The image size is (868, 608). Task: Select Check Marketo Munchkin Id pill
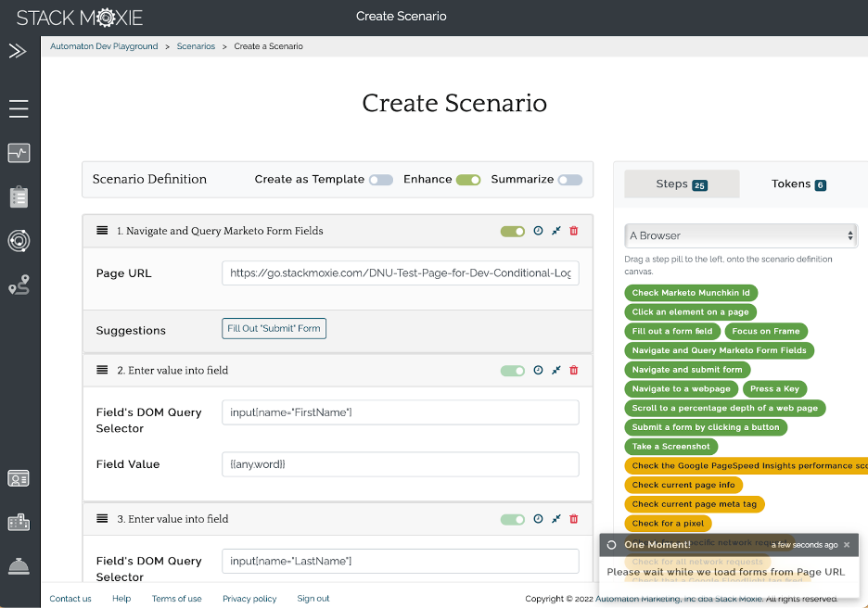pos(691,293)
